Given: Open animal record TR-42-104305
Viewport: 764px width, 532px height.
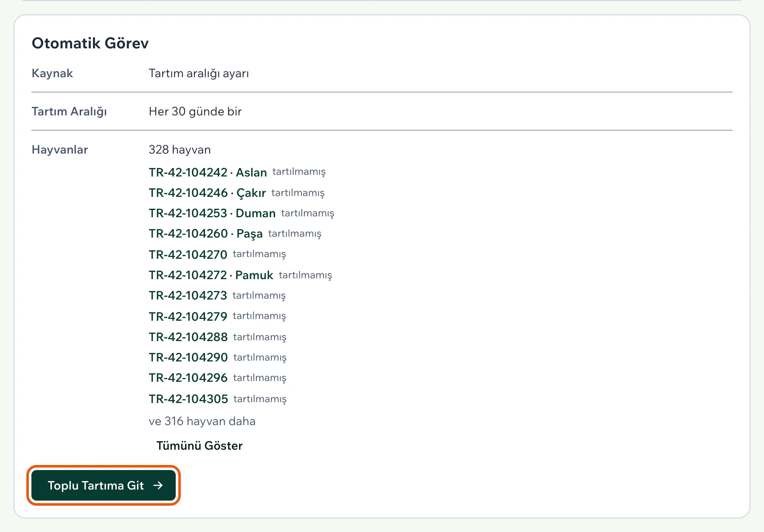Looking at the screenshot, I should pos(188,399).
